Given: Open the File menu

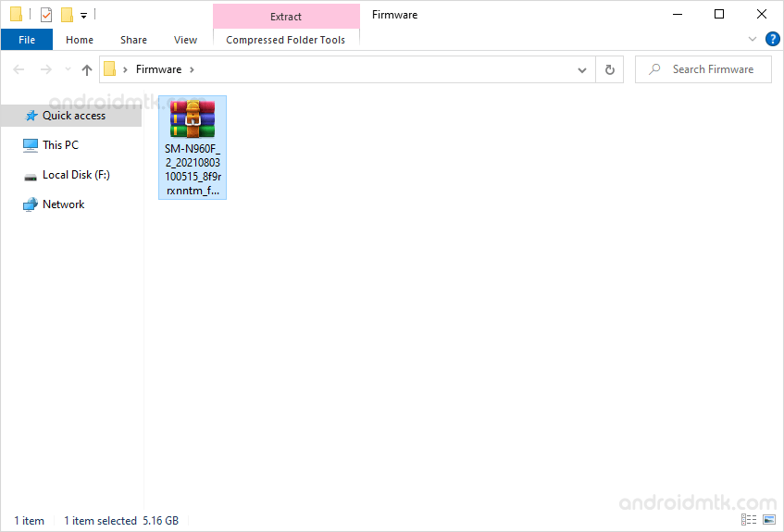Looking at the screenshot, I should 27,40.
